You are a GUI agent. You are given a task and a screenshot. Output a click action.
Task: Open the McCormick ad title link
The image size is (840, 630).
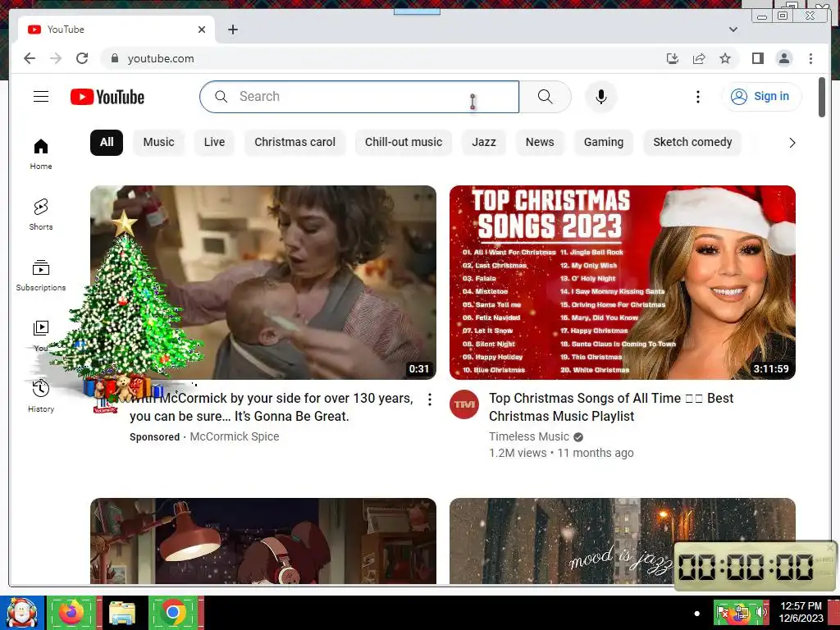point(271,407)
